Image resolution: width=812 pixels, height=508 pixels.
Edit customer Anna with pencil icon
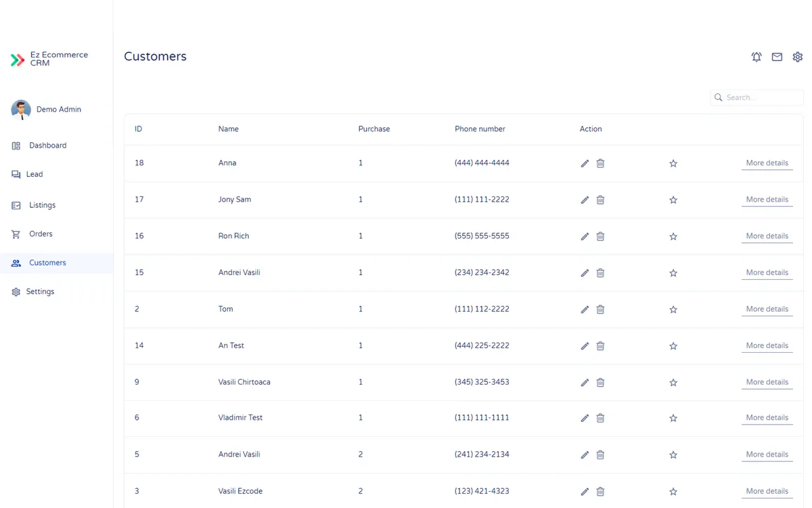585,163
